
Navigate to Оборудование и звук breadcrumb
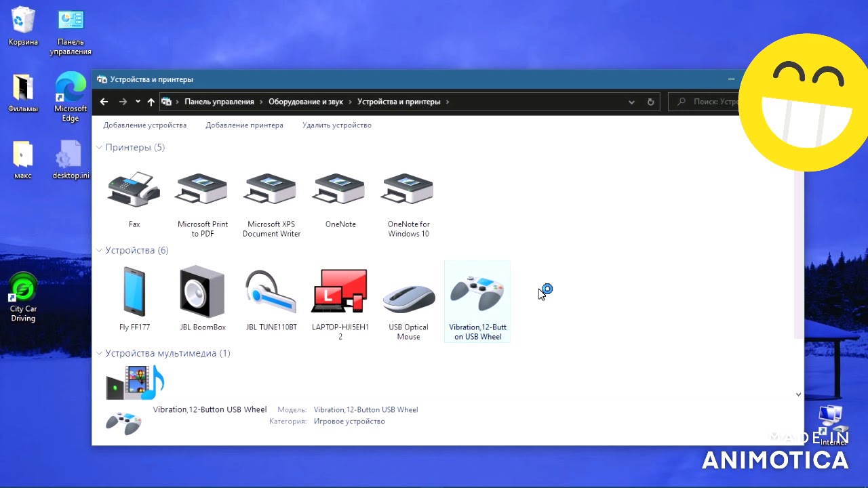306,102
